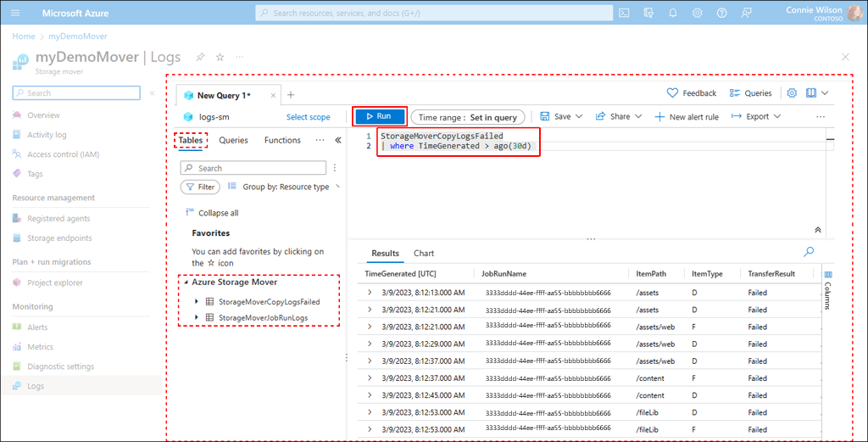
Task: Open more options next to Functions tab
Action: pos(320,140)
